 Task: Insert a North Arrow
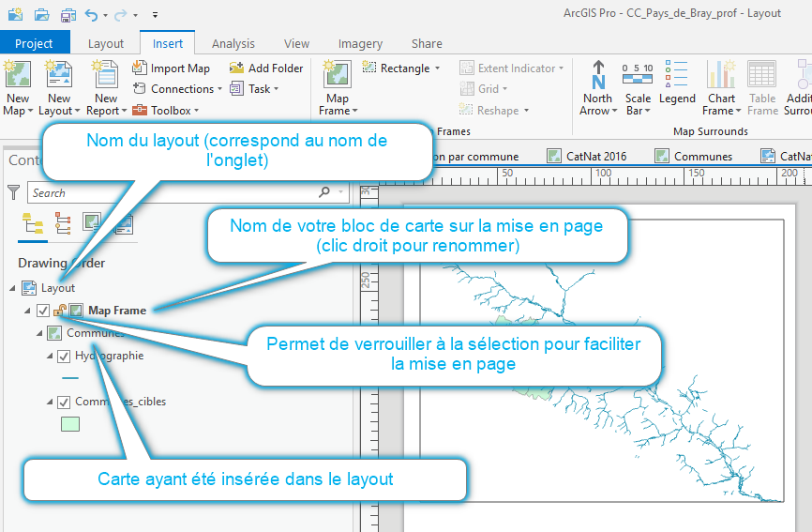[597, 87]
